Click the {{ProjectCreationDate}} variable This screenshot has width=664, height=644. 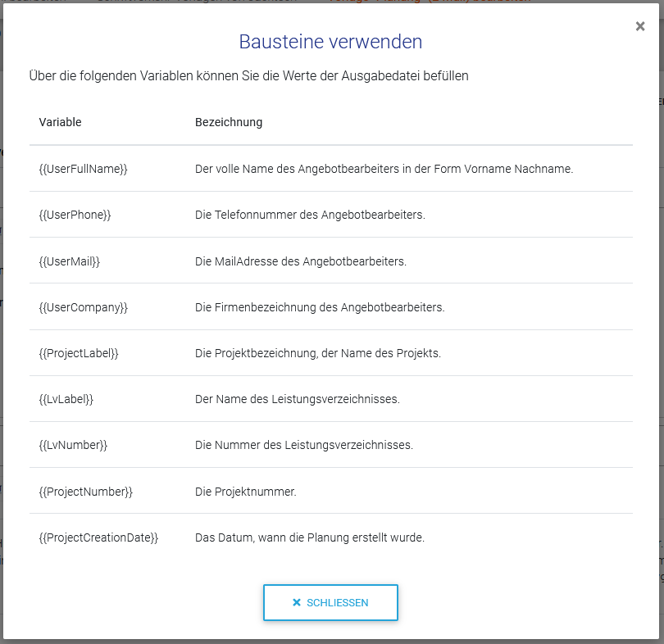click(x=98, y=537)
